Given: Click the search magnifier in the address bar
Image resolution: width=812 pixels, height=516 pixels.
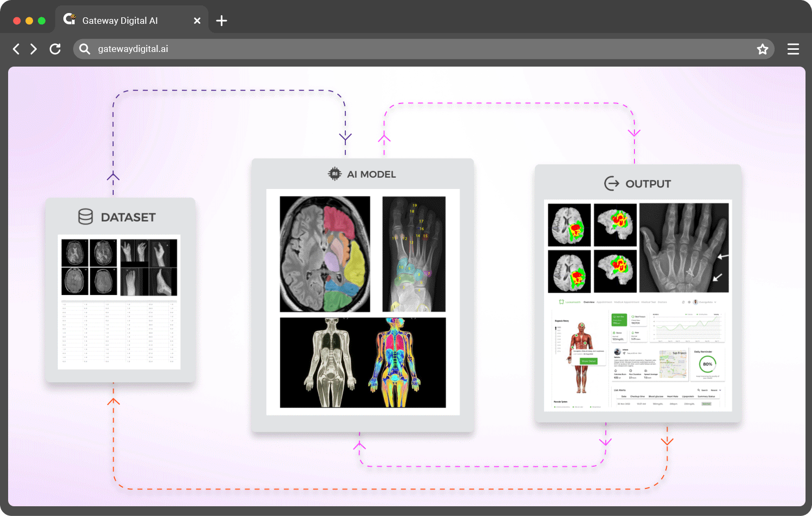Looking at the screenshot, I should [84, 49].
